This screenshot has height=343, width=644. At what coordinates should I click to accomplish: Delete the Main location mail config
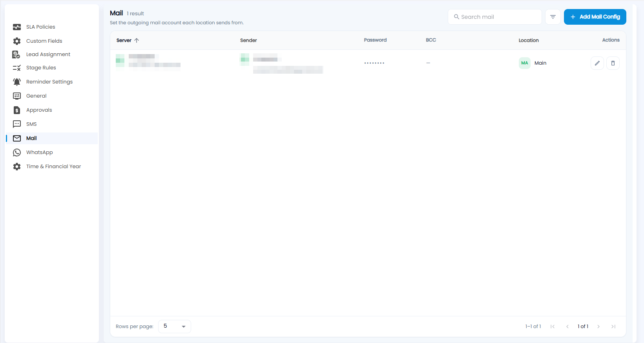[613, 63]
